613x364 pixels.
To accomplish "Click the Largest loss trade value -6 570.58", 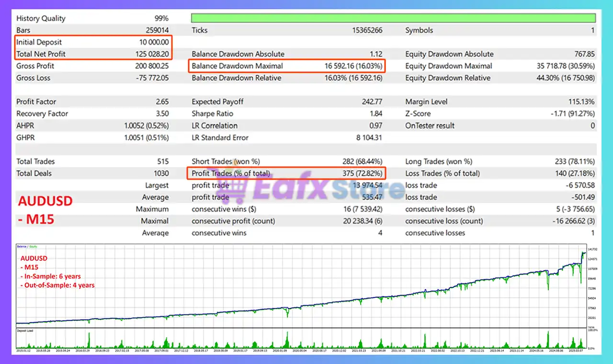I will [x=579, y=185].
